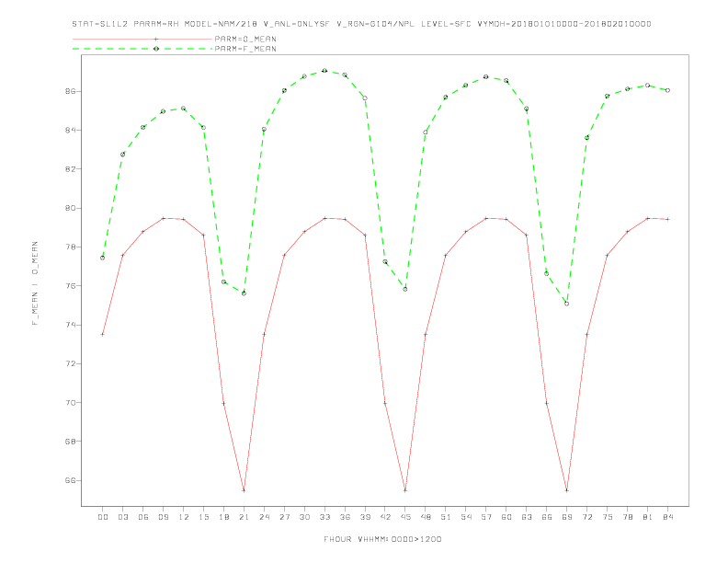Select y-axis tick label 84
Image resolution: width=728 pixels, height=563 pixels.
pos(71,130)
